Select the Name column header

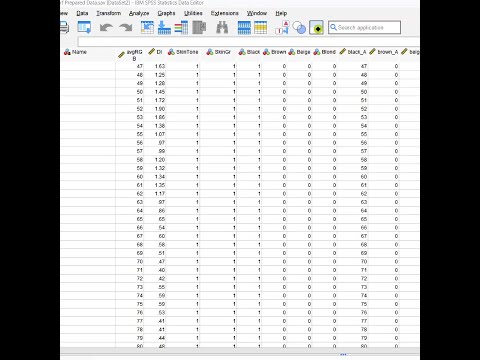pos(88,54)
